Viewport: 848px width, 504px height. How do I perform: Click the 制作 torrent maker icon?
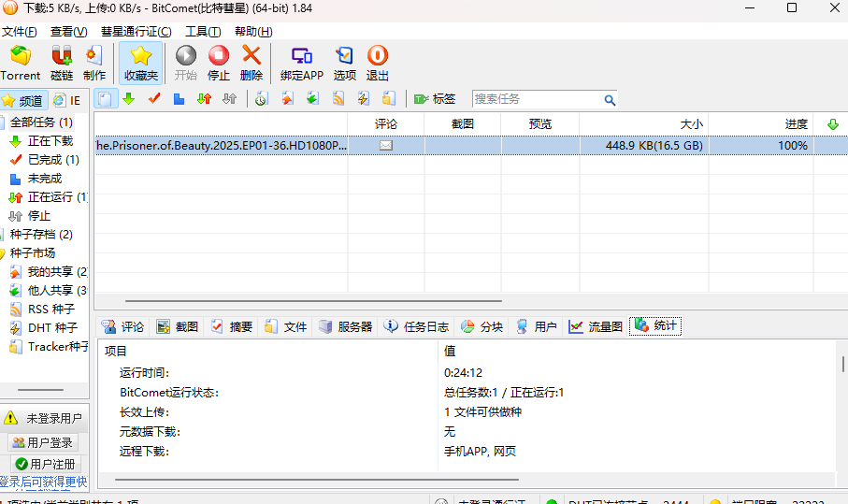pos(94,63)
